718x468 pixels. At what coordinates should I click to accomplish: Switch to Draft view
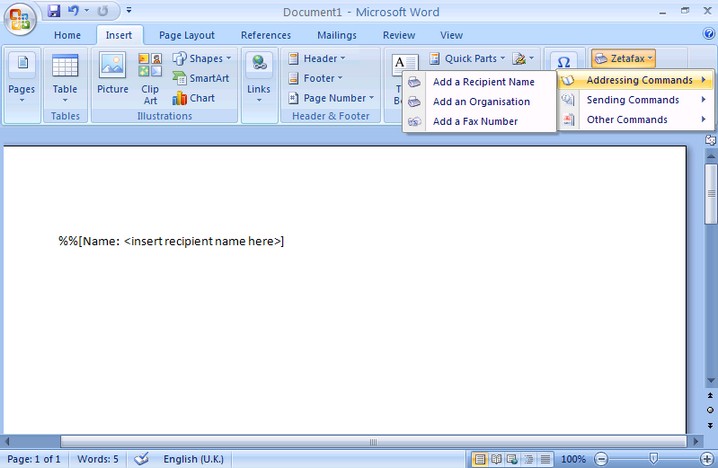pyautogui.click(x=545, y=458)
